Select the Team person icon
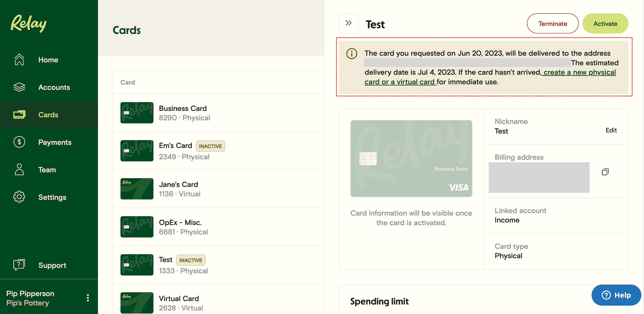Image resolution: width=644 pixels, height=314 pixels. 19,170
